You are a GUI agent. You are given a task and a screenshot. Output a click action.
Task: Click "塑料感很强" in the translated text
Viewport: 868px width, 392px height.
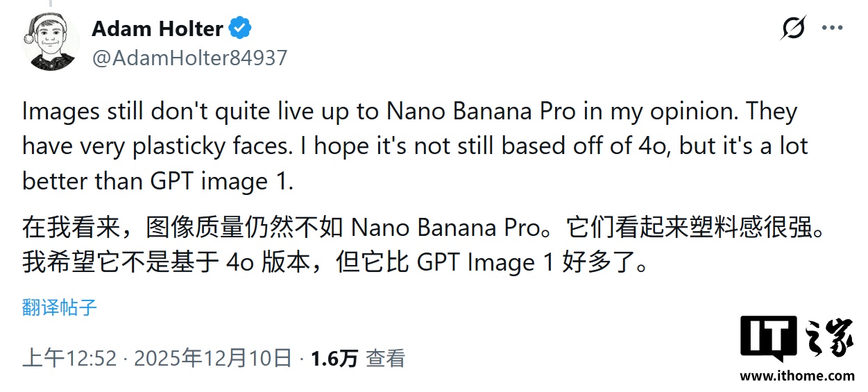733,228
